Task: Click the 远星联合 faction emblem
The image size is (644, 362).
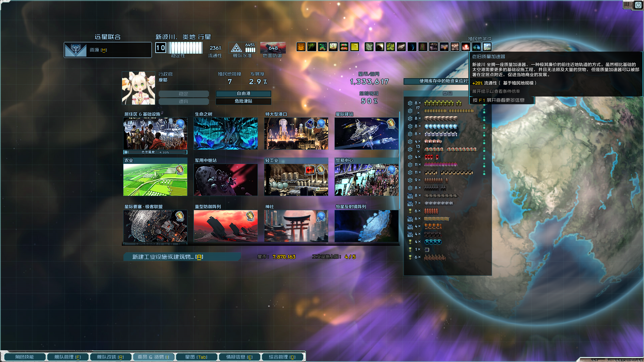Action: pyautogui.click(x=76, y=50)
